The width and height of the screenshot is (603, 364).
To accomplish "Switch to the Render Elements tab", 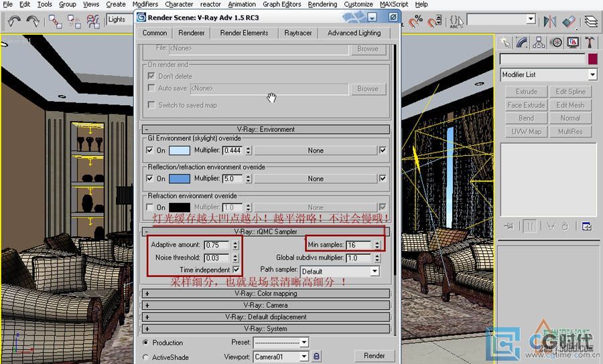I will point(244,33).
